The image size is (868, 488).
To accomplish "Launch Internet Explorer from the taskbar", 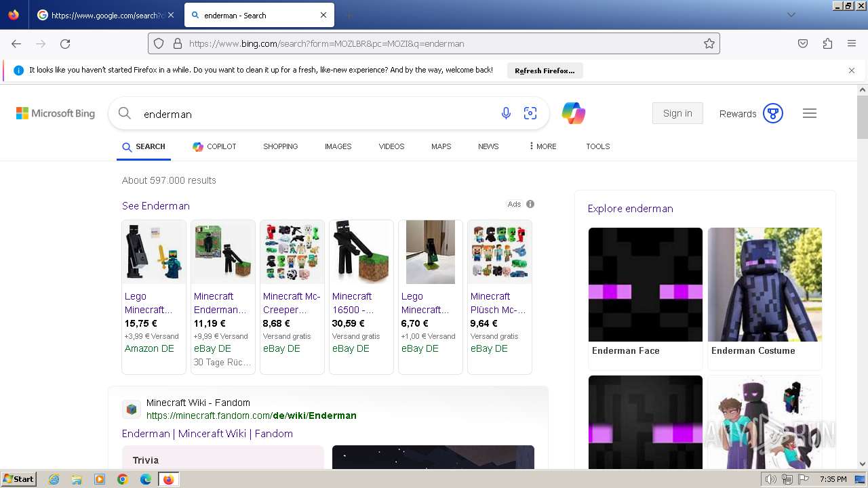I will click(54, 479).
